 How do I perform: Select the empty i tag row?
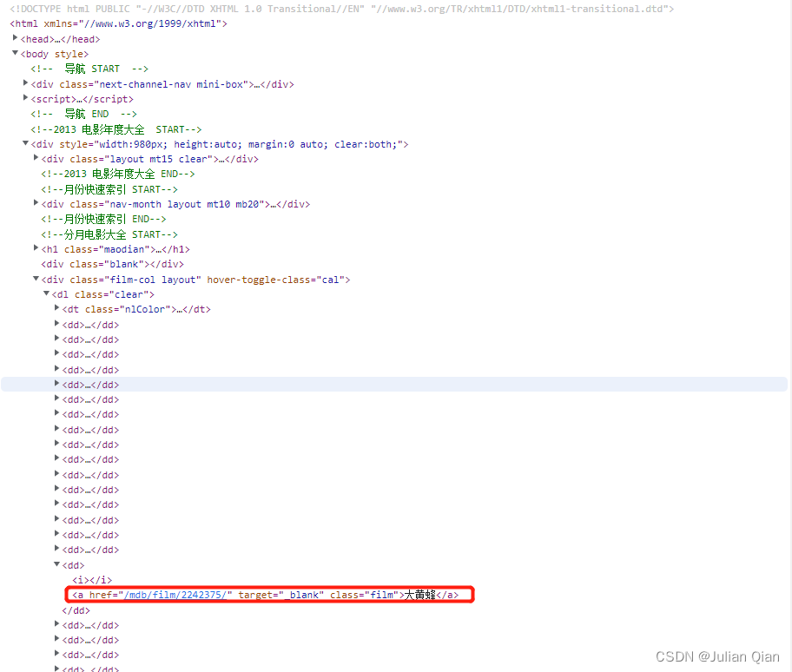(x=92, y=580)
